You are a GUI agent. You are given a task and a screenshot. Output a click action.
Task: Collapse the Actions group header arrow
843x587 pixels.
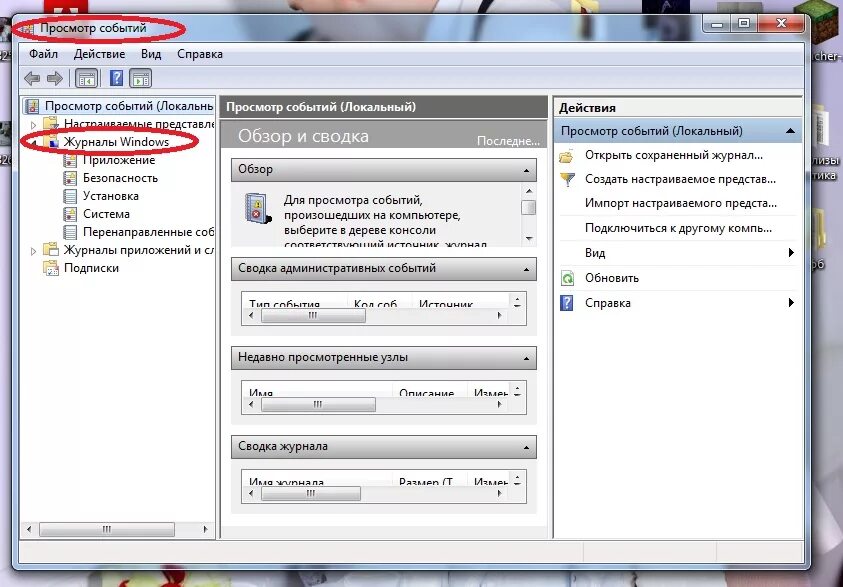(x=790, y=131)
